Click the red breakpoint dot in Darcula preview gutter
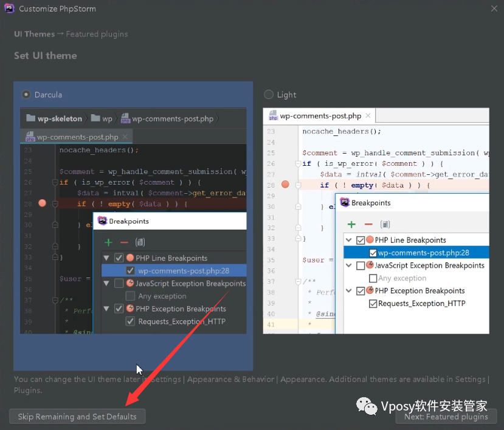Viewport: 504px width, 430px height. point(42,203)
